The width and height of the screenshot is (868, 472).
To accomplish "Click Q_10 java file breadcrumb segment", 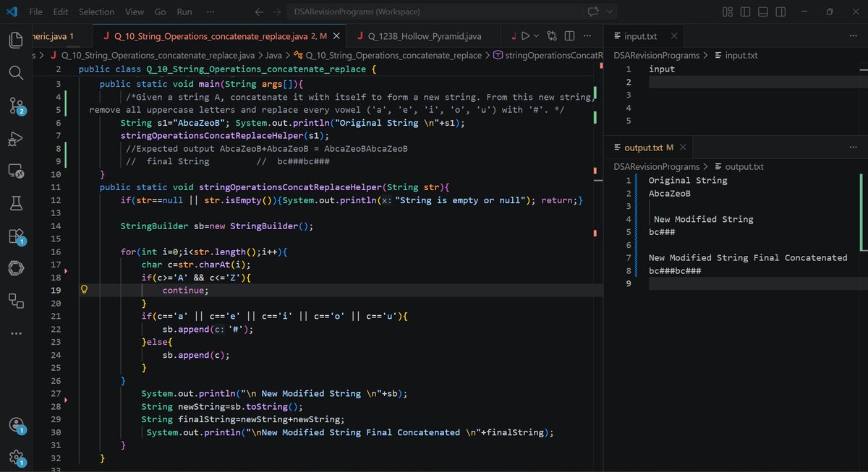I will coord(152,55).
